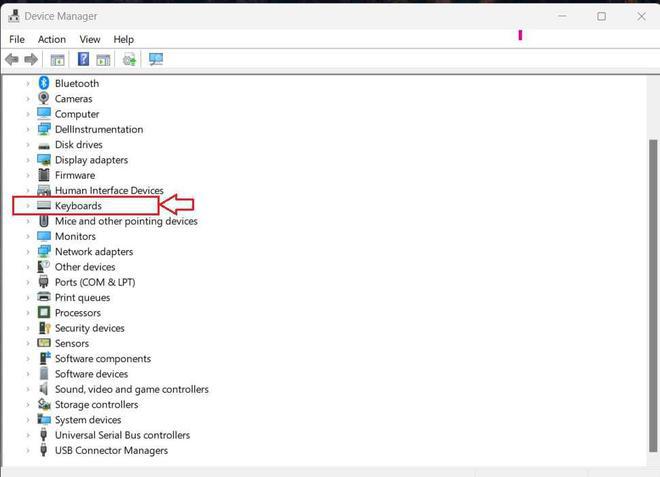Click the Forward arrow toolbar icon
The width and height of the screenshot is (660, 477).
[31, 59]
